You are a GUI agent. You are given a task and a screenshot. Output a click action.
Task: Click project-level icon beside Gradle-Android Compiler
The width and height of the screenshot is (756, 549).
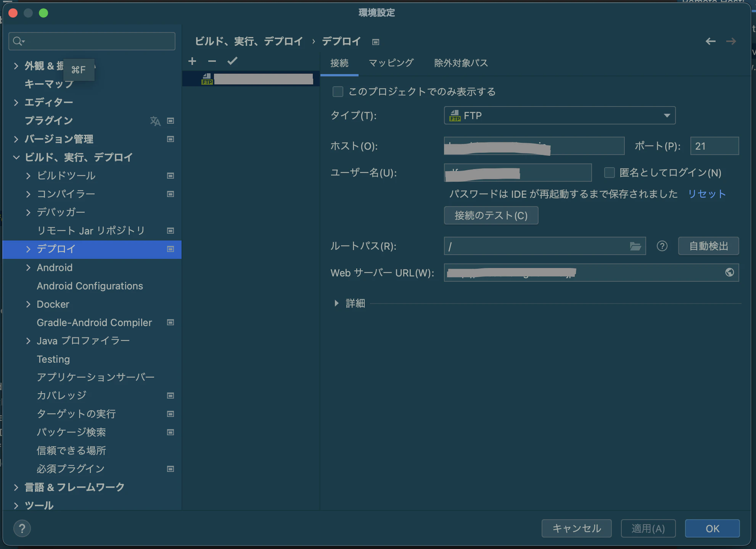tap(171, 323)
